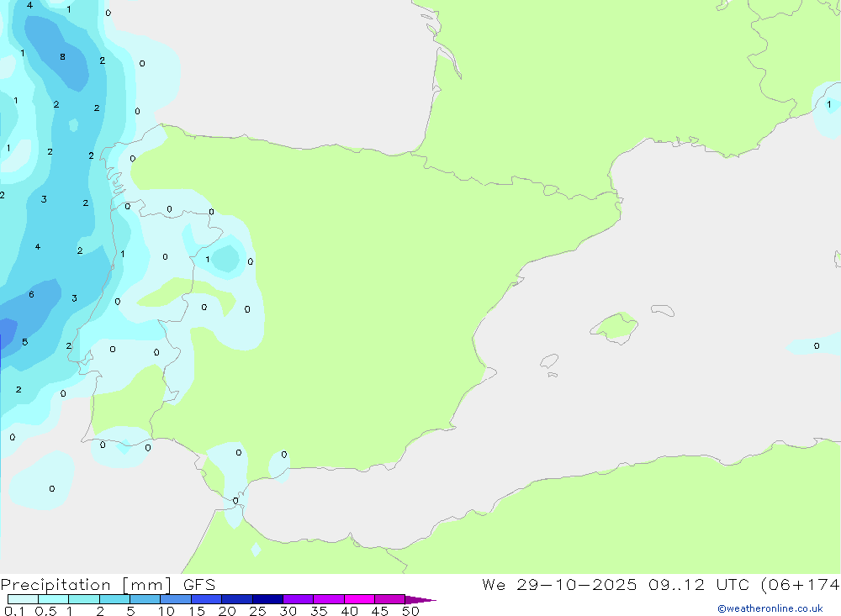This screenshot has width=841, height=616.
Task: Click the 2–5 mm sky blue legend swatch
Action: (x=114, y=599)
